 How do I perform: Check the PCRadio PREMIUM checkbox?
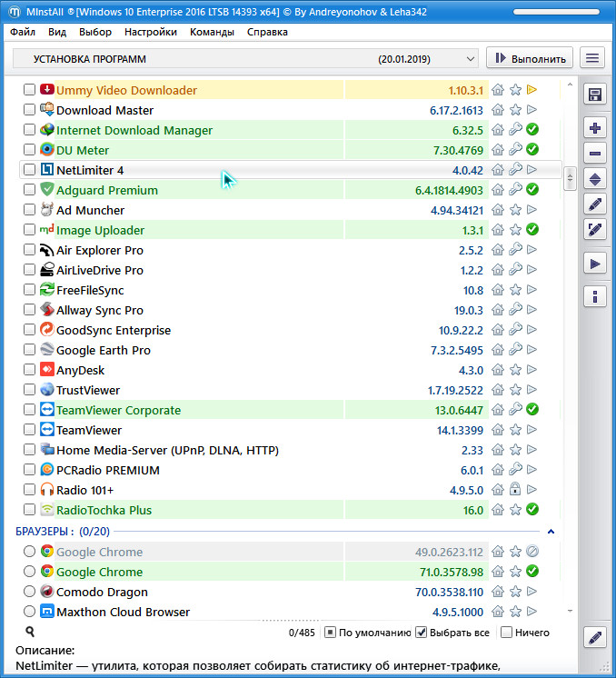click(x=29, y=470)
